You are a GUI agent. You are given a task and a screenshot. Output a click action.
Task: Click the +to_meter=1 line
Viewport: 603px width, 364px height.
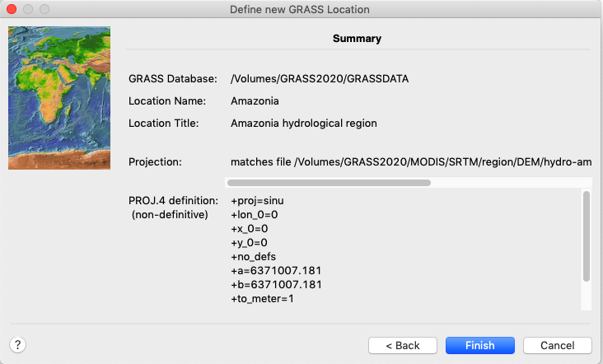[263, 298]
